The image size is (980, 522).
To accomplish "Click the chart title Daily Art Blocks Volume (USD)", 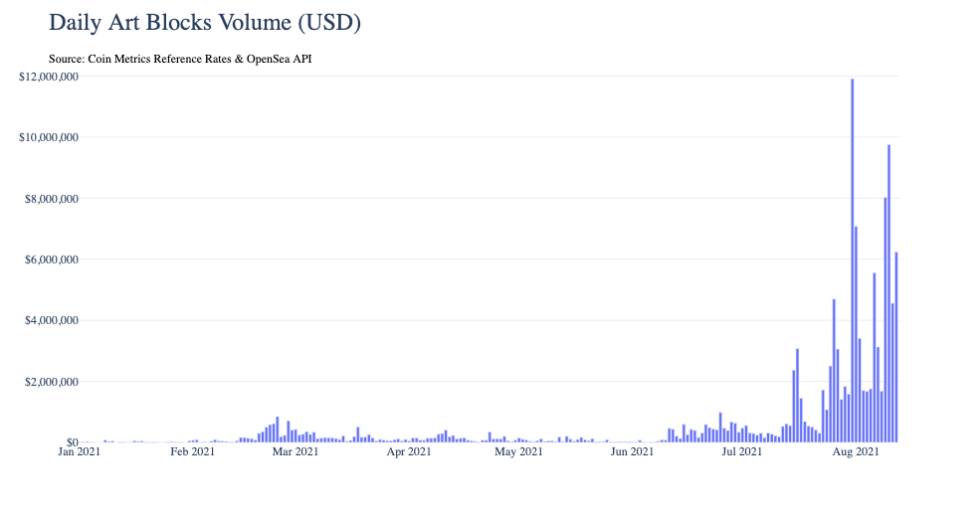I will (x=205, y=23).
